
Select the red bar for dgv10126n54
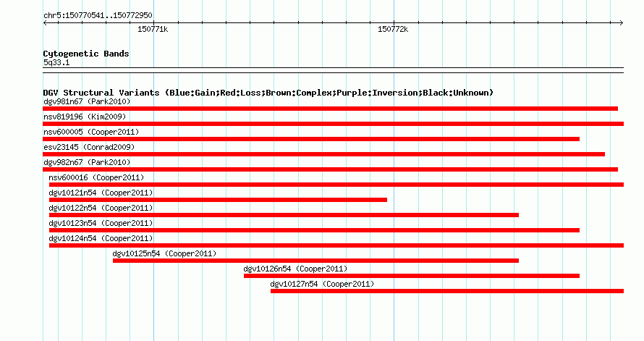pos(412,276)
